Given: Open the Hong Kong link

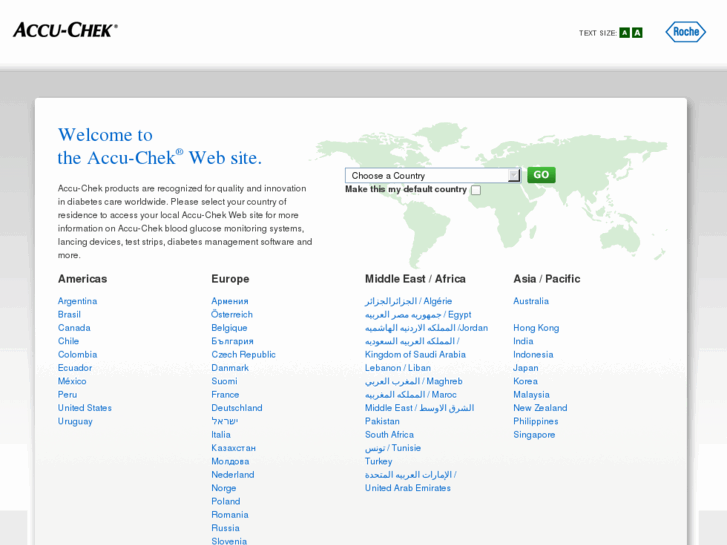Looking at the screenshot, I should pyautogui.click(x=536, y=328).
